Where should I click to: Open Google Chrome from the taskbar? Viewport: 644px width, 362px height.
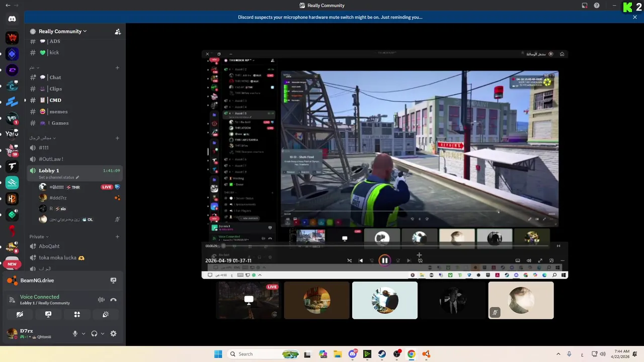[x=411, y=354]
